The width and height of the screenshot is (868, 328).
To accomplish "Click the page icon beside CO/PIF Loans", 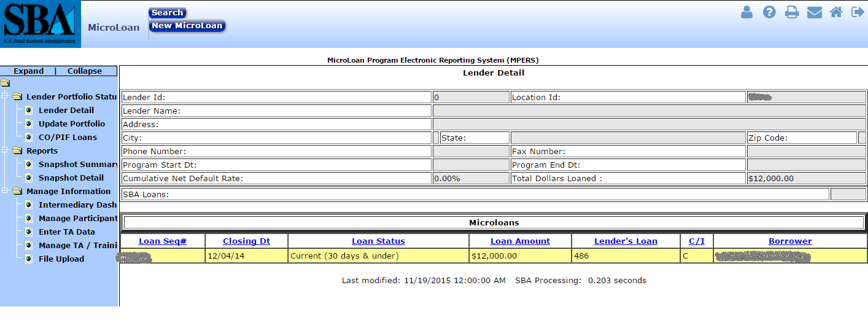I will tap(28, 137).
